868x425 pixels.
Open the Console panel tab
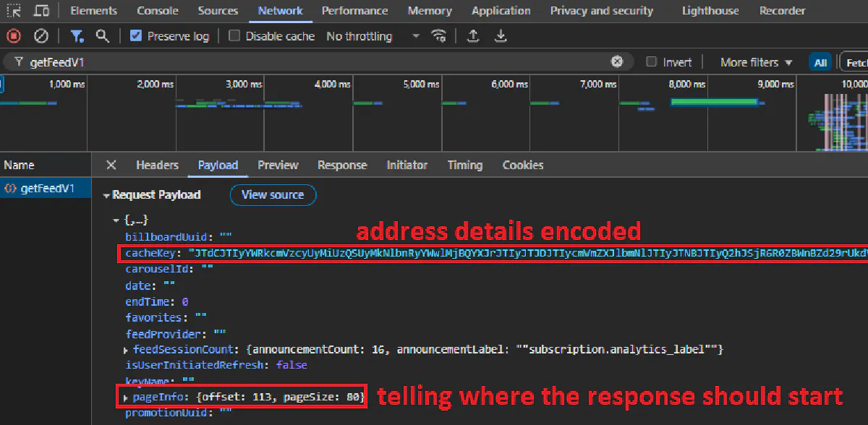tap(158, 11)
